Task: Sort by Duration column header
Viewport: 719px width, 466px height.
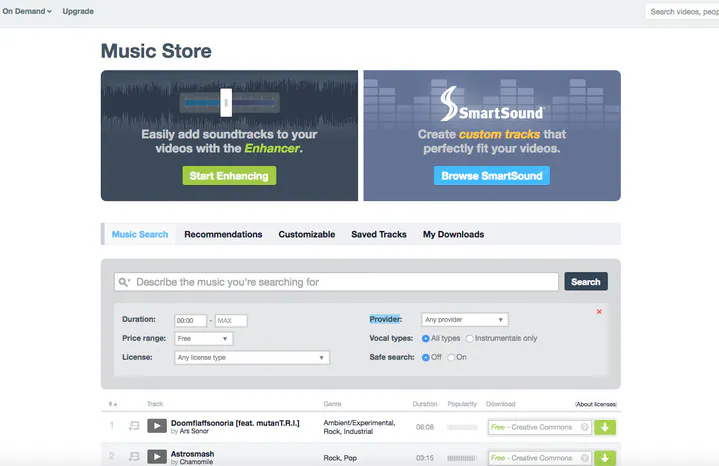Action: click(x=425, y=404)
